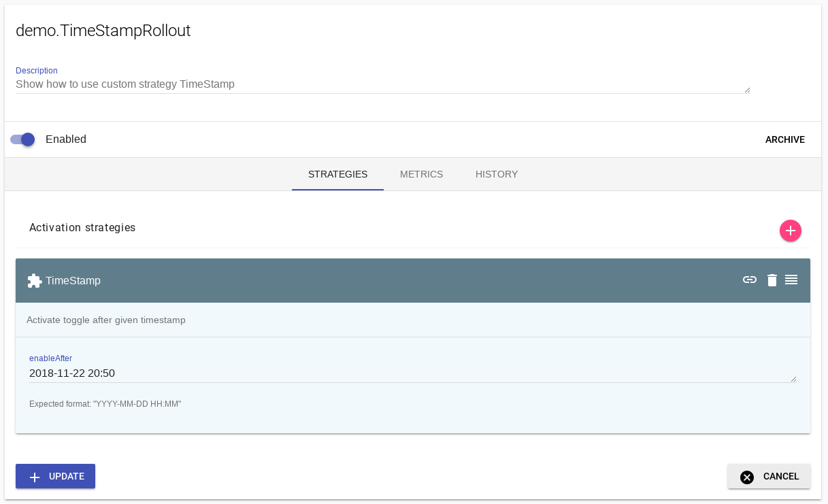828x504 pixels.
Task: Click the drag handle icon on TimeStamp strategy
Action: [791, 280]
